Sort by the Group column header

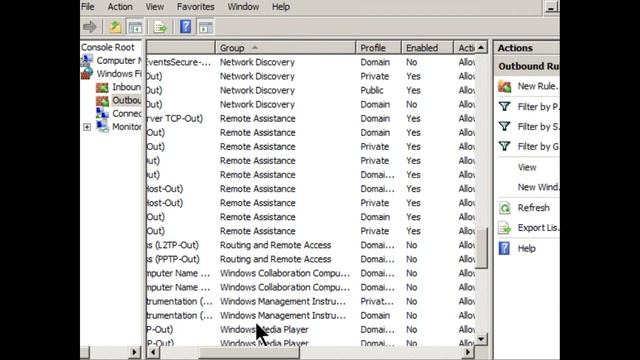point(285,48)
